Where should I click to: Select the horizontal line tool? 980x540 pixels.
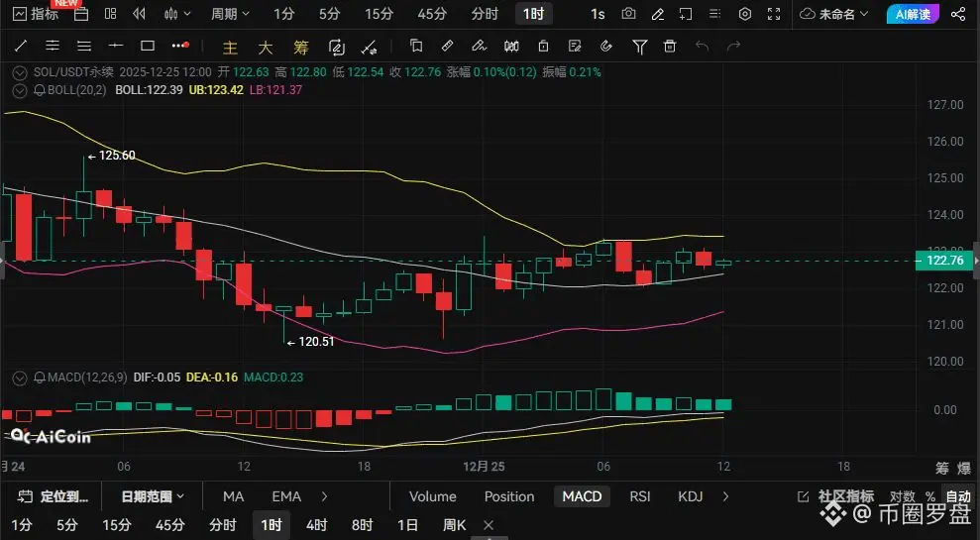pyautogui.click(x=116, y=46)
